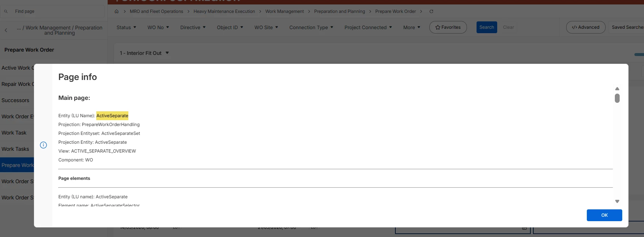Viewport: 644px width, 237px height.
Task: Click the Prepare Work Order sidebar heading
Action: 29,50
